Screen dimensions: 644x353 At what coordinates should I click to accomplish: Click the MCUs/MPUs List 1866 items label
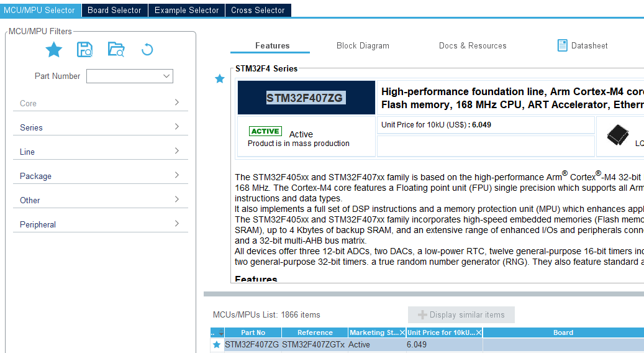click(266, 315)
